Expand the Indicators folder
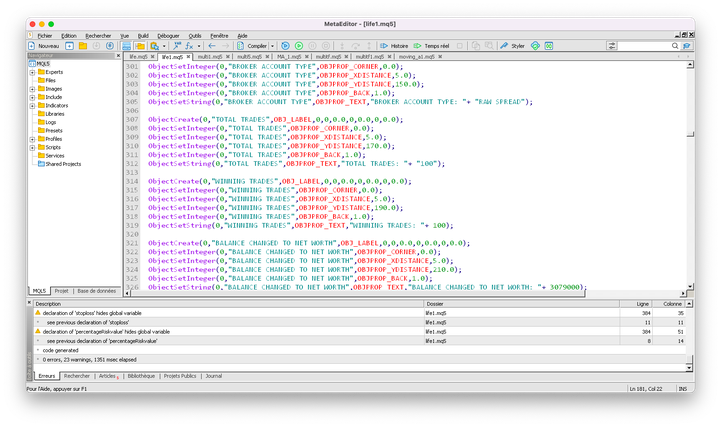Screen dimensions: 721x427 pyautogui.click(x=33, y=106)
